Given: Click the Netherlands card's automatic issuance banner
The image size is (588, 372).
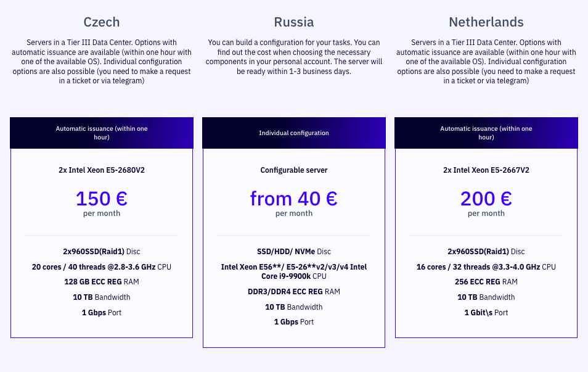Looking at the screenshot, I should (486, 133).
